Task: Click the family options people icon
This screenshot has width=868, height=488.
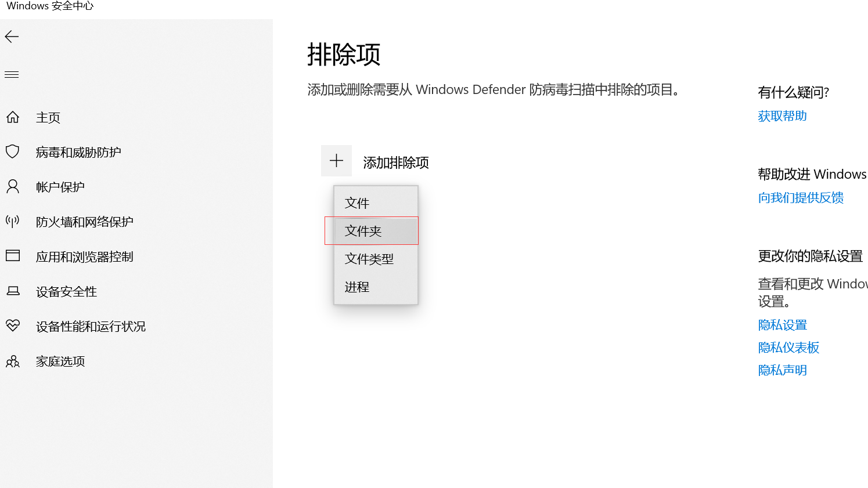Action: point(13,362)
